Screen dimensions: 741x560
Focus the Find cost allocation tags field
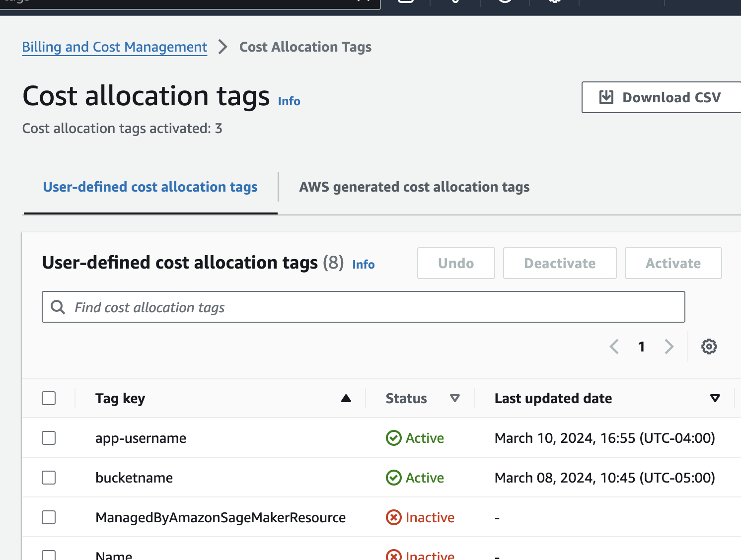point(364,307)
